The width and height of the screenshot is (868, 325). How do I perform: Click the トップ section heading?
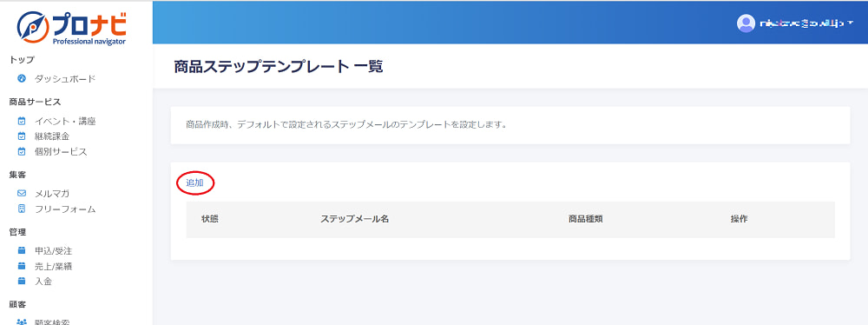(x=23, y=59)
